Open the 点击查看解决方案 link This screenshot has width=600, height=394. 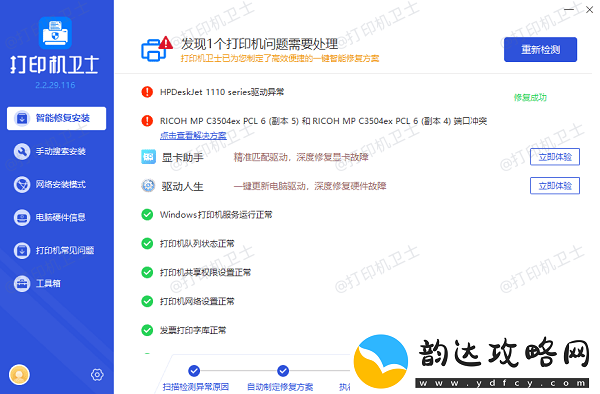pyautogui.click(x=193, y=135)
